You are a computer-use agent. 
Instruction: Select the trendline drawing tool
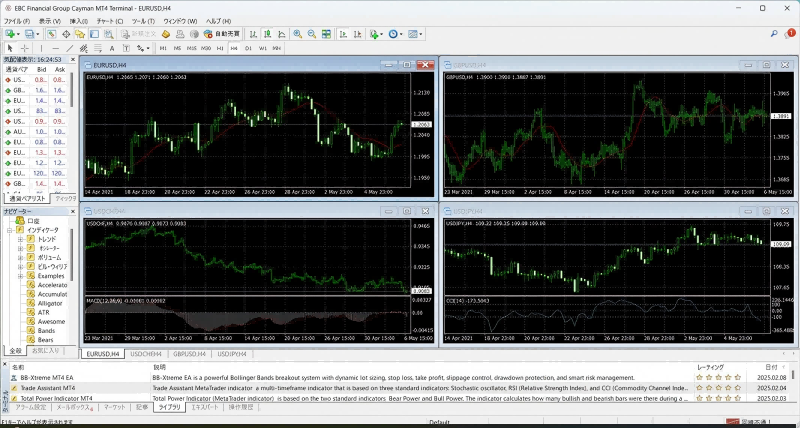click(70, 48)
